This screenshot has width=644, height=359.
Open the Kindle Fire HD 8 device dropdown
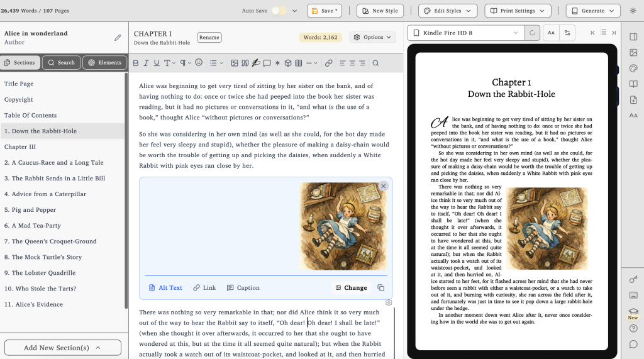(469, 33)
